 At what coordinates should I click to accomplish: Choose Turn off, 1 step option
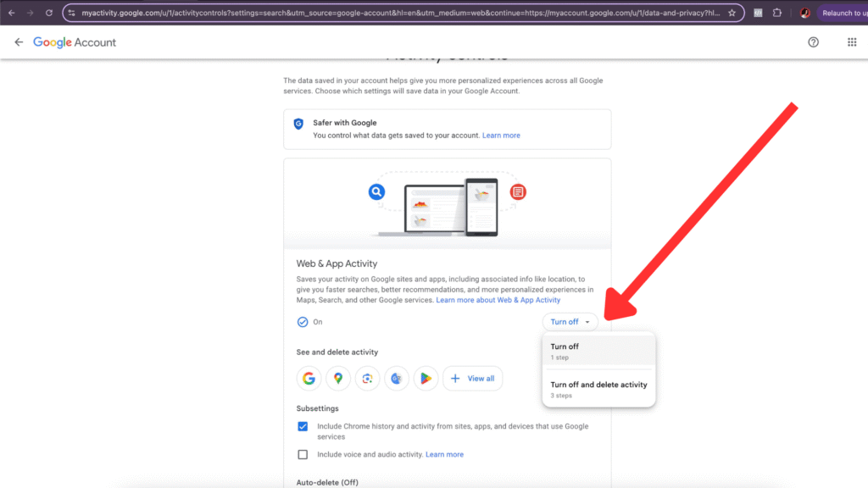click(599, 352)
